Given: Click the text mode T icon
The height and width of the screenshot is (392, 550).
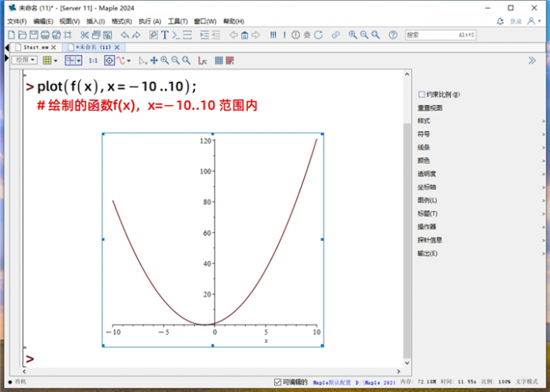Looking at the screenshot, I should pos(164,35).
